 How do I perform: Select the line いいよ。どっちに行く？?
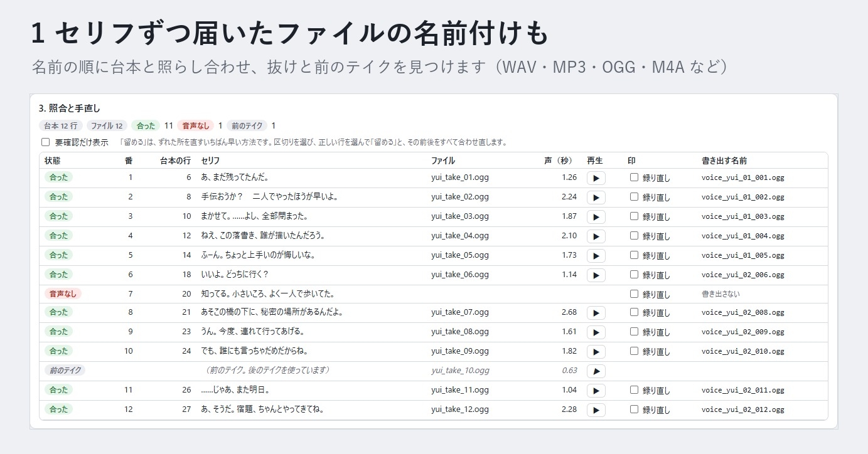[x=235, y=275]
